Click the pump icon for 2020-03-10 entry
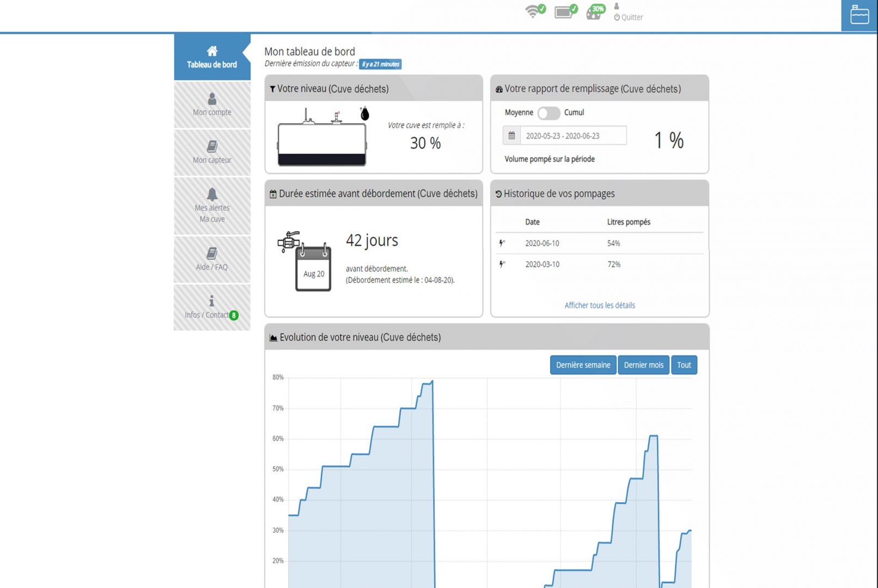Screen dimensions: 878x588 coord(502,265)
